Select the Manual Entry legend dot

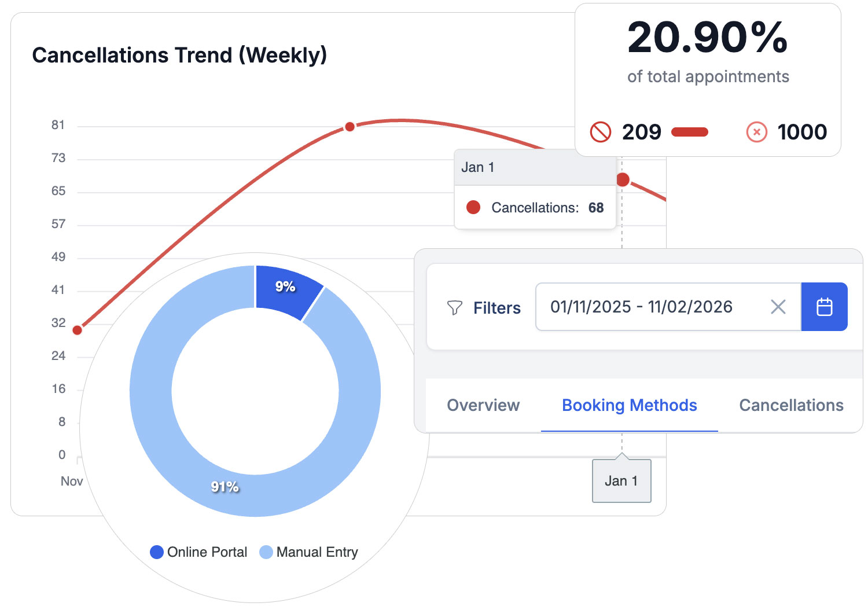[266, 552]
